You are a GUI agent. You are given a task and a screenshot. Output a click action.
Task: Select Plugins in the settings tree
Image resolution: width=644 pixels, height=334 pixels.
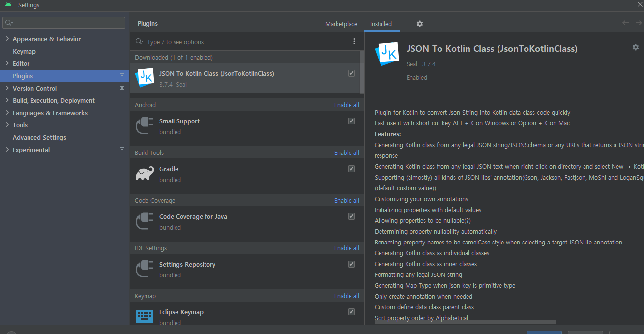point(64,76)
